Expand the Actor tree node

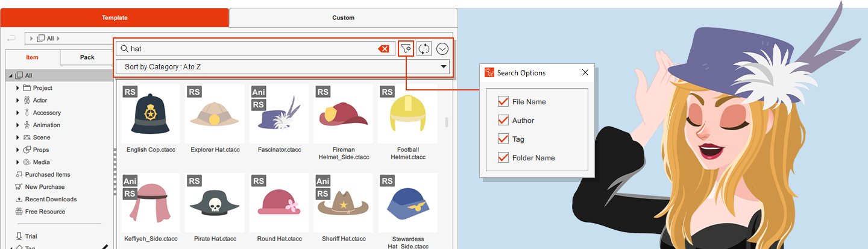click(x=17, y=101)
